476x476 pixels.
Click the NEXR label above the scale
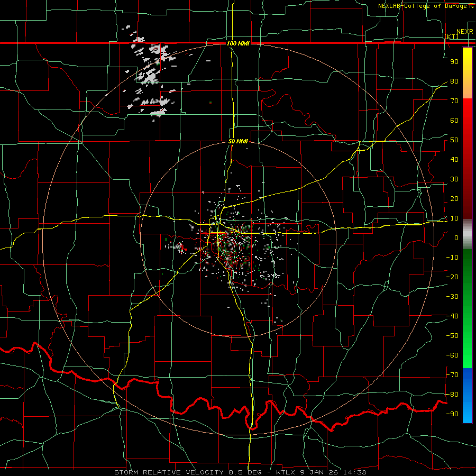[x=464, y=32]
